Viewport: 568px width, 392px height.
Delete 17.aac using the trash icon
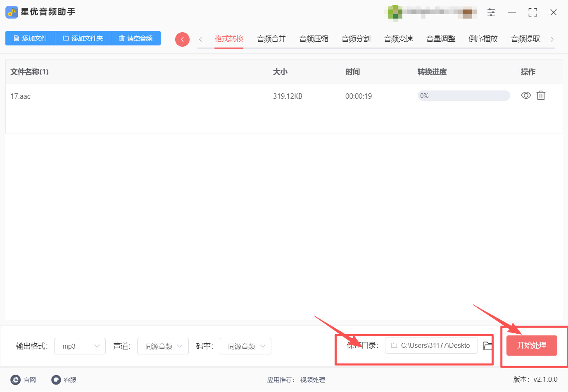(x=541, y=96)
